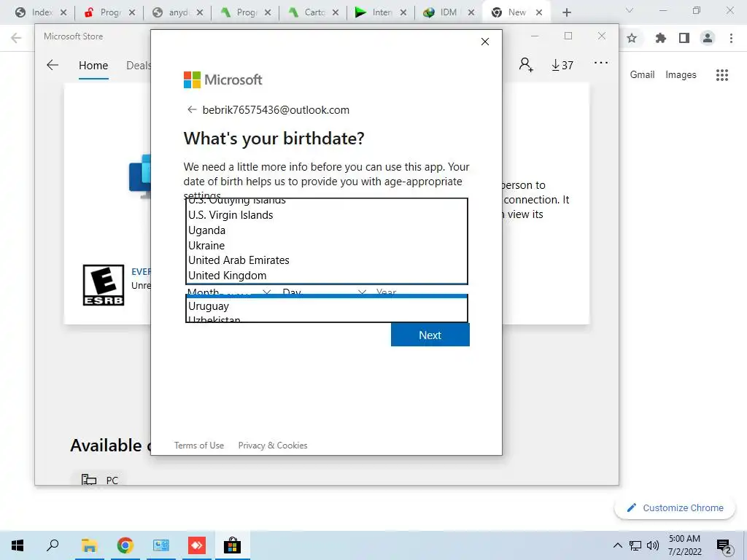Open Privacy & Cookies link
The width and height of the screenshot is (747, 560).
273,446
